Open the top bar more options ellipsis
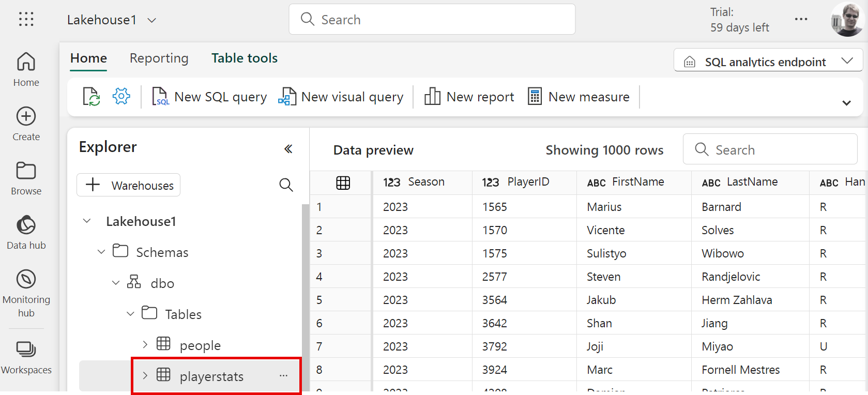 [x=801, y=19]
